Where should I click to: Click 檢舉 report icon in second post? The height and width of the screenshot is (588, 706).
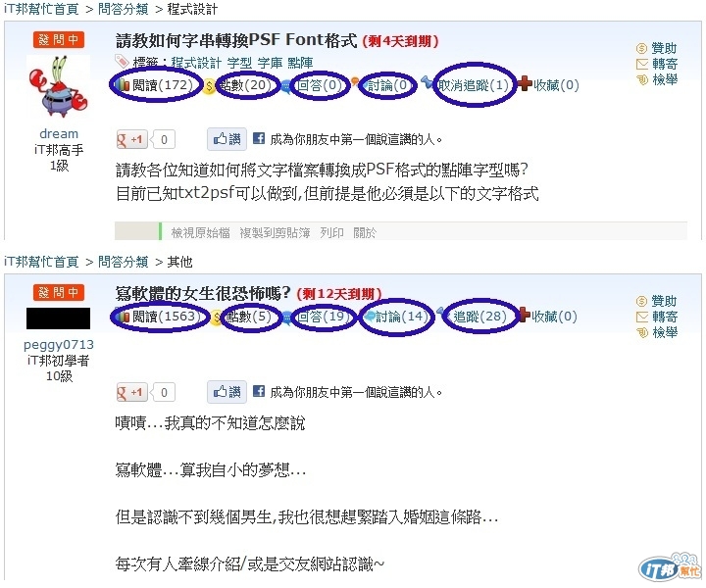click(x=642, y=332)
